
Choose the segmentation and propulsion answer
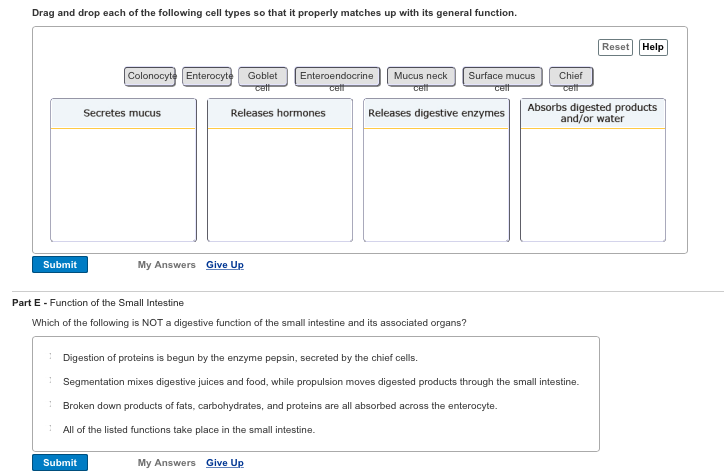tap(51, 382)
